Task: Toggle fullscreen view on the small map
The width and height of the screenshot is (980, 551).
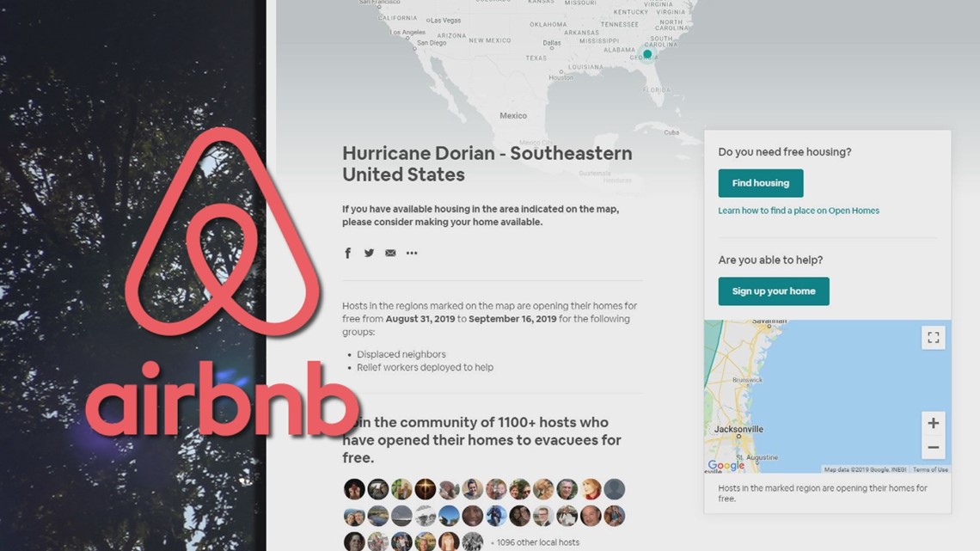Action: 933,338
